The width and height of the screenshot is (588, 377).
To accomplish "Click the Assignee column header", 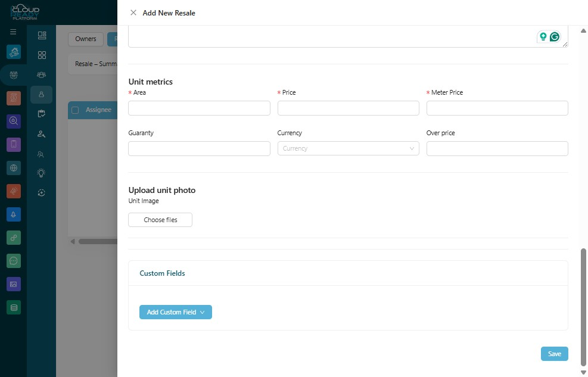I will (x=98, y=110).
